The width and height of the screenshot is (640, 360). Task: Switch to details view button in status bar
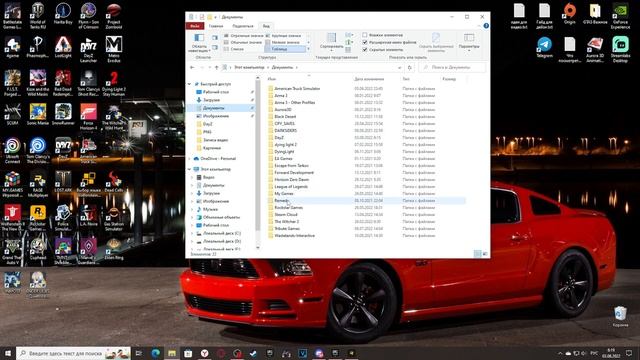coord(477,254)
